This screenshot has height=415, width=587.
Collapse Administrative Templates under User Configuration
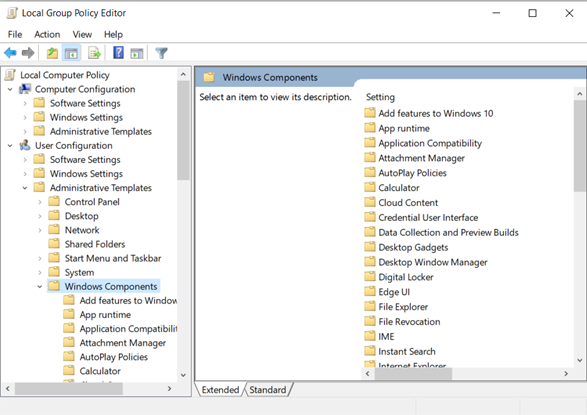click(x=25, y=188)
